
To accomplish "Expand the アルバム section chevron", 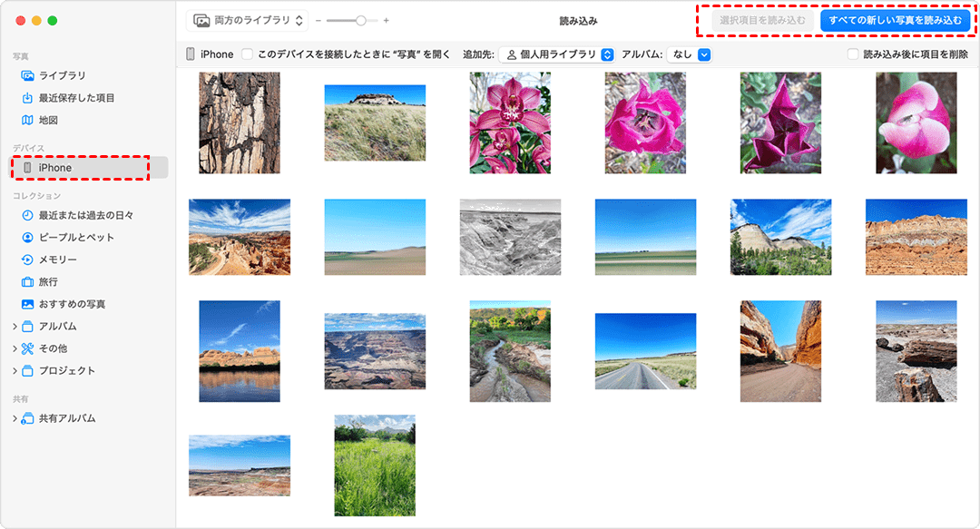I will [x=15, y=327].
